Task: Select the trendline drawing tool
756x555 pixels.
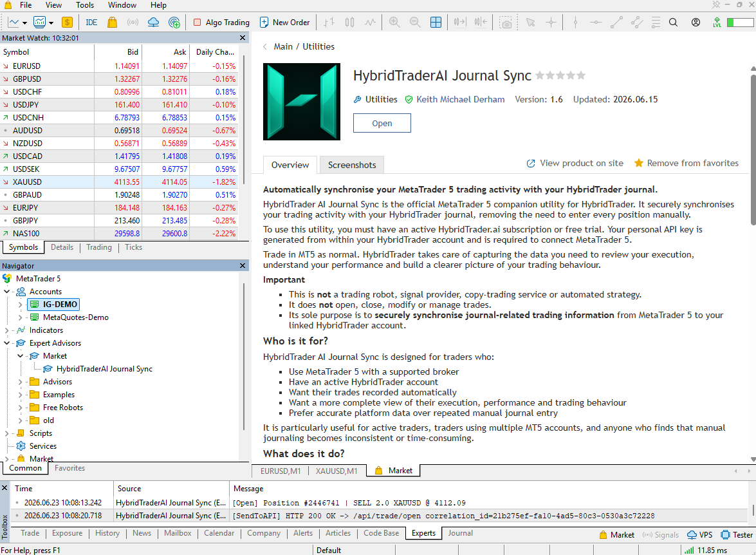Action: (616, 22)
